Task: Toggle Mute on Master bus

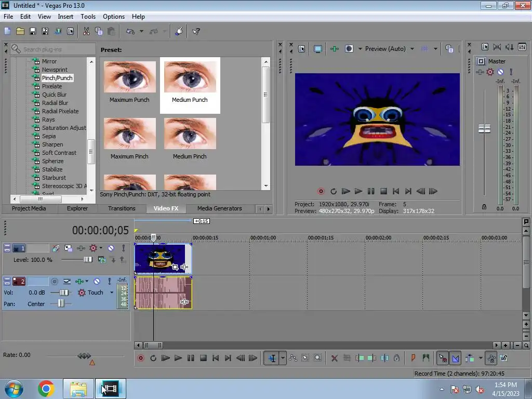Action: (500, 72)
